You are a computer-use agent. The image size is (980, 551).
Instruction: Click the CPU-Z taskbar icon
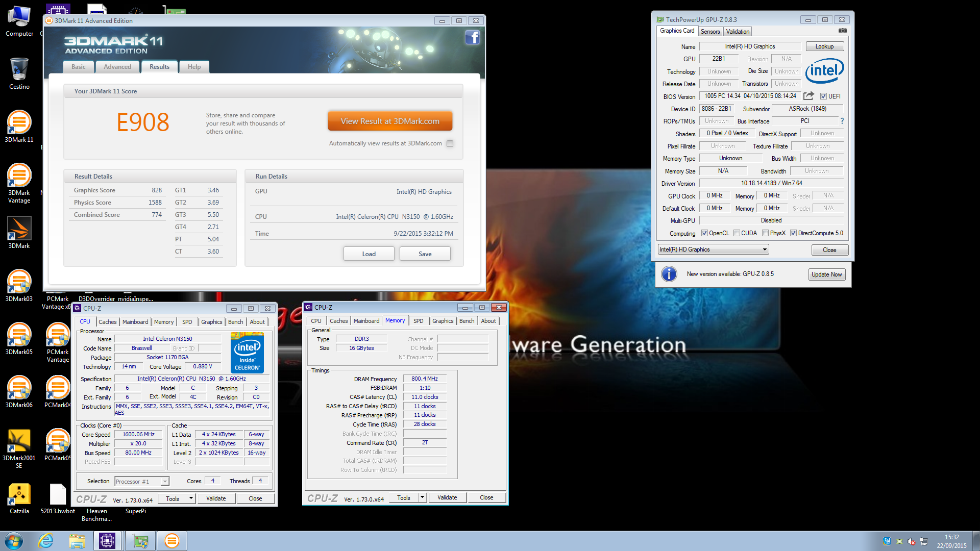tap(107, 541)
